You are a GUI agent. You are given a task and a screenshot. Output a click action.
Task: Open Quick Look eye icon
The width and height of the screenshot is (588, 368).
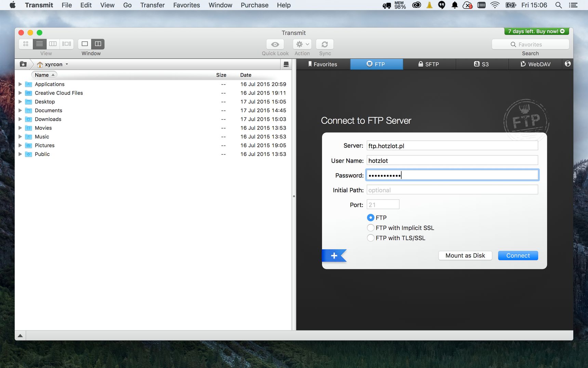tap(275, 45)
